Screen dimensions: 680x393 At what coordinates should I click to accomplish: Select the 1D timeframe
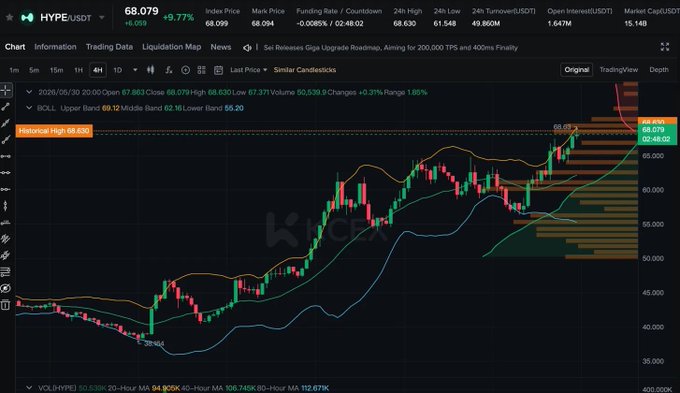pos(118,70)
